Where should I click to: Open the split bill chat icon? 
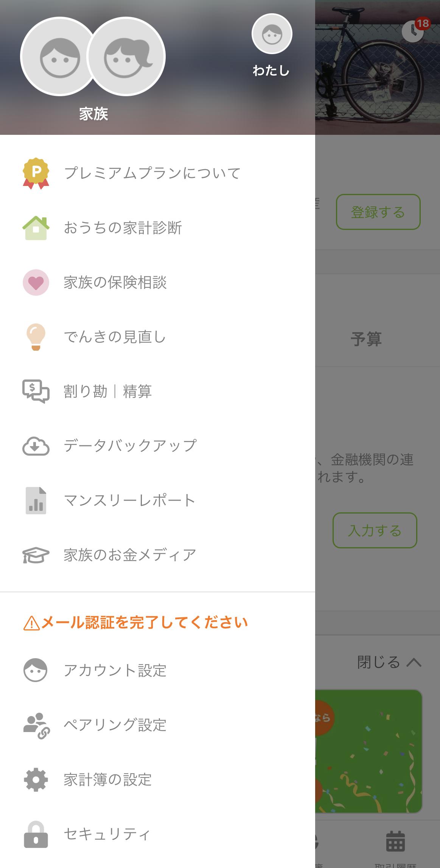(36, 391)
